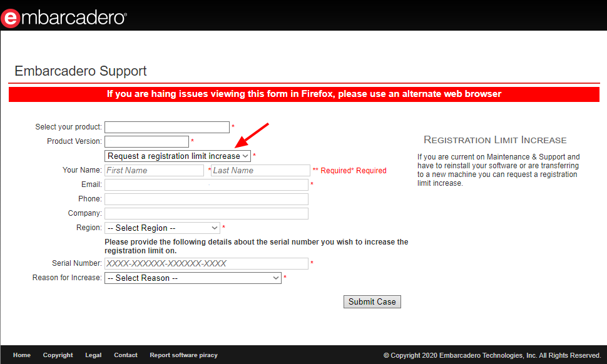
Task: Open the Legal footer link
Action: click(x=93, y=355)
